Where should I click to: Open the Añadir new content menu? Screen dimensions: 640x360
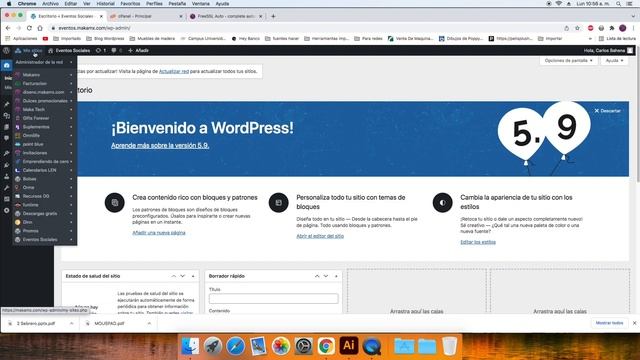click(138, 51)
